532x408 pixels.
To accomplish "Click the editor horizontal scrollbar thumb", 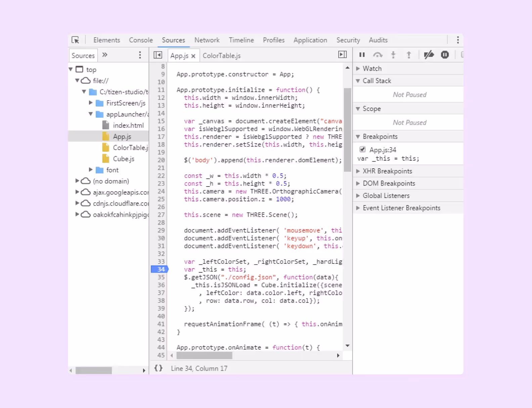I will click(204, 355).
